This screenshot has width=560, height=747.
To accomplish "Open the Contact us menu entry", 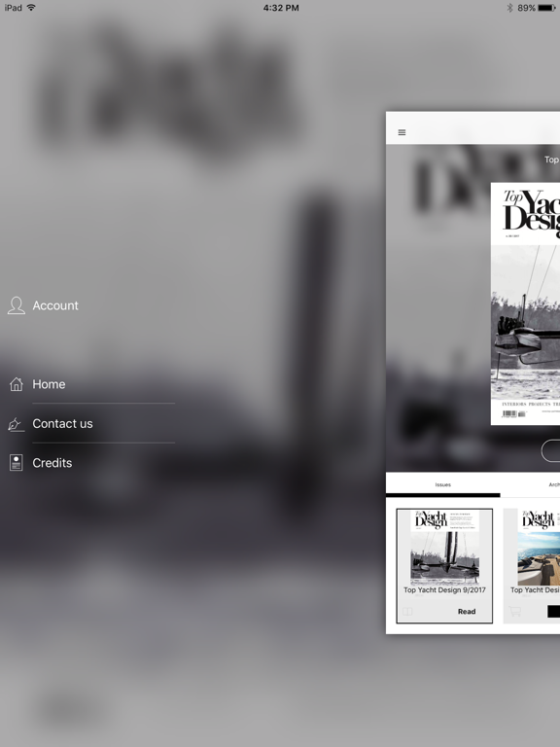I will click(62, 423).
